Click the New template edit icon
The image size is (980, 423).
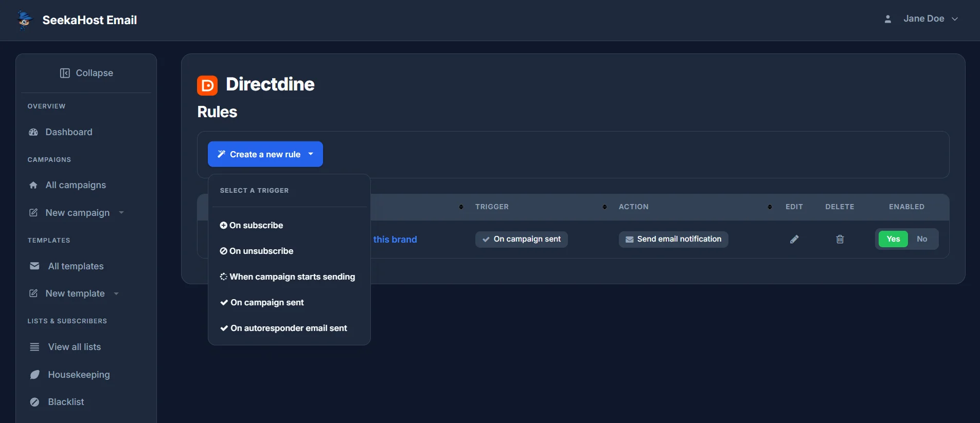pos(33,293)
